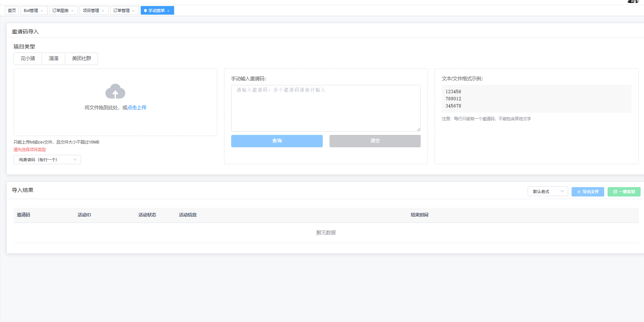
Task: Click the cloud upload icon
Action: pyautogui.click(x=115, y=91)
